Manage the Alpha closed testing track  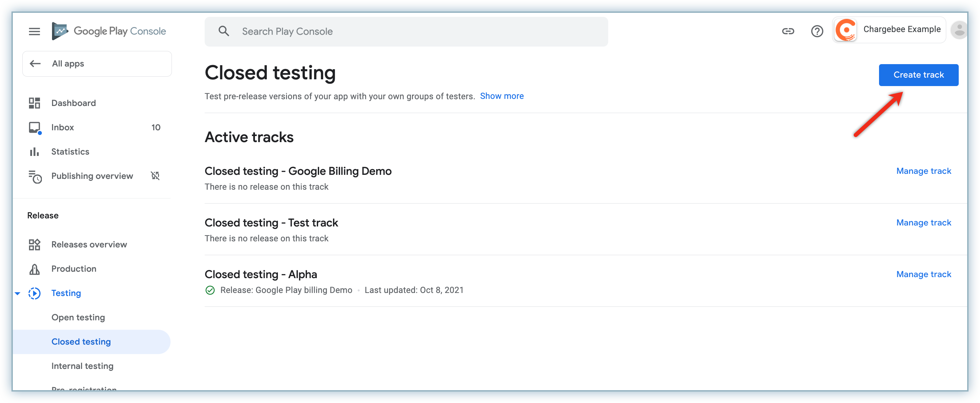pos(923,274)
